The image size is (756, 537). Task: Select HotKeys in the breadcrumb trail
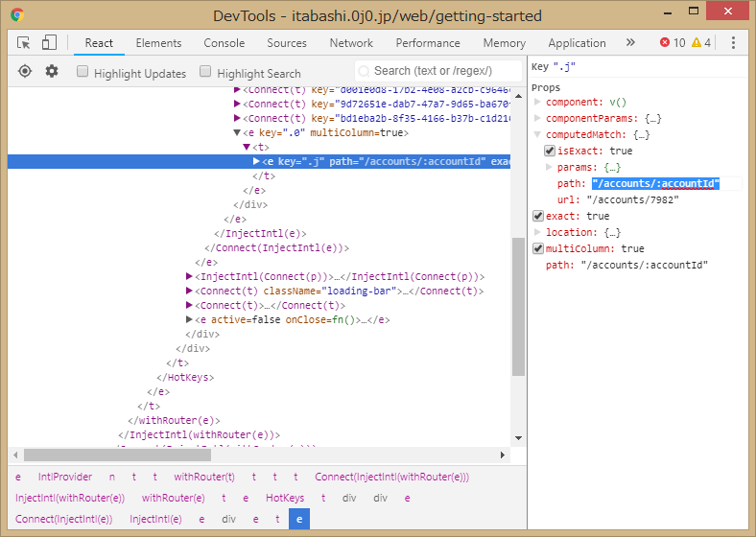click(285, 498)
